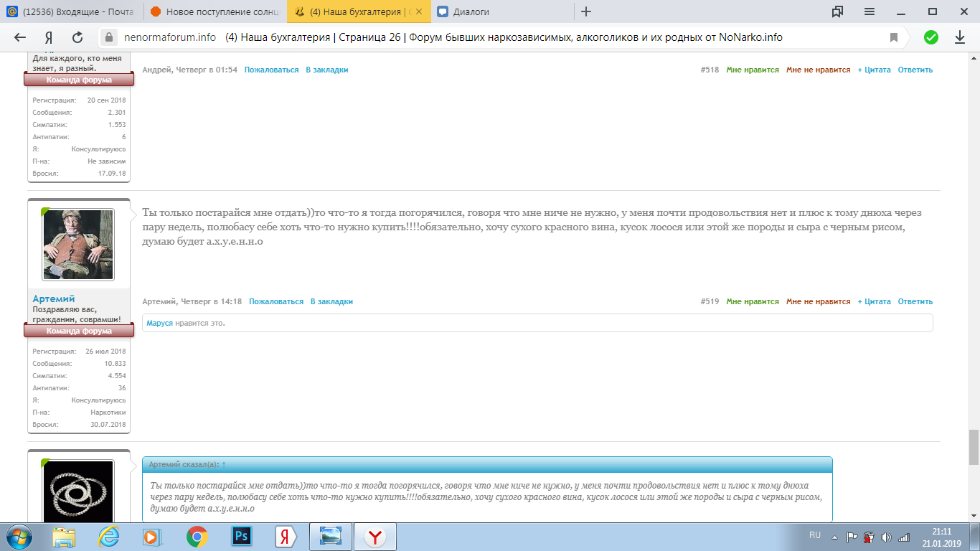Bookmark this page via address bar icon
The image size is (980, 551).
point(894,38)
